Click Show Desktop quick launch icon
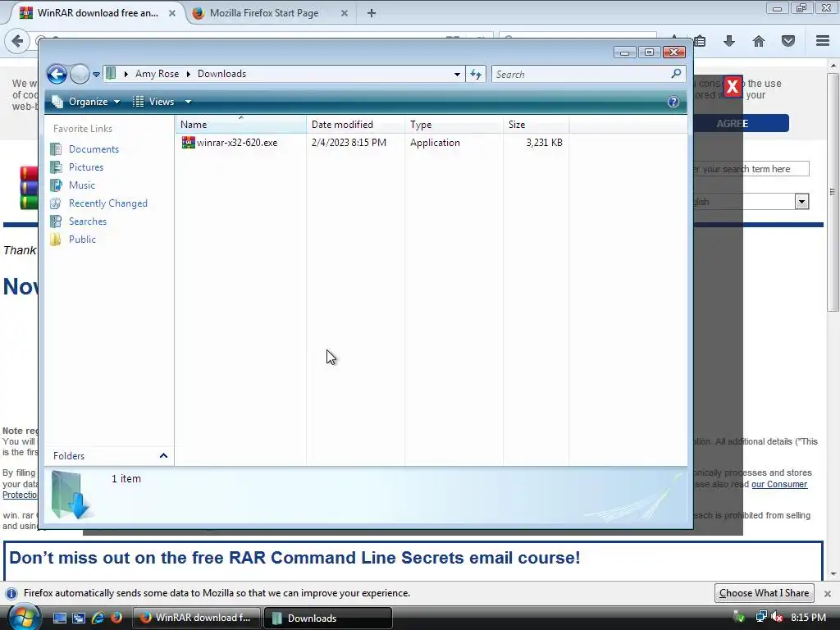The height and width of the screenshot is (630, 840). pyautogui.click(x=59, y=618)
